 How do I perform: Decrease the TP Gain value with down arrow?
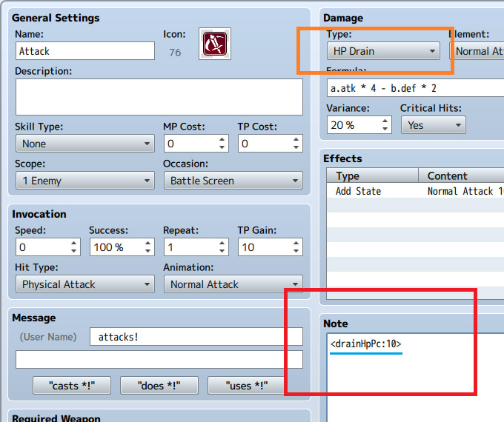click(296, 251)
